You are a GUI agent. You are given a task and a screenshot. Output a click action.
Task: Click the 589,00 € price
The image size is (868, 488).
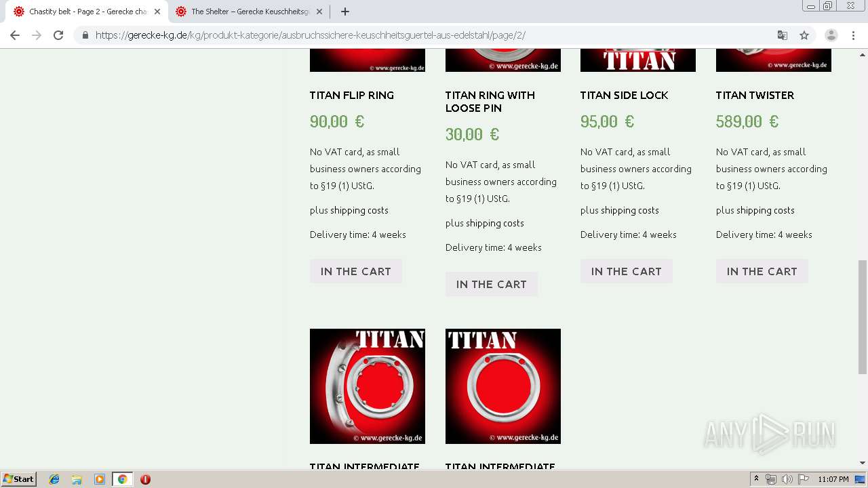click(747, 121)
